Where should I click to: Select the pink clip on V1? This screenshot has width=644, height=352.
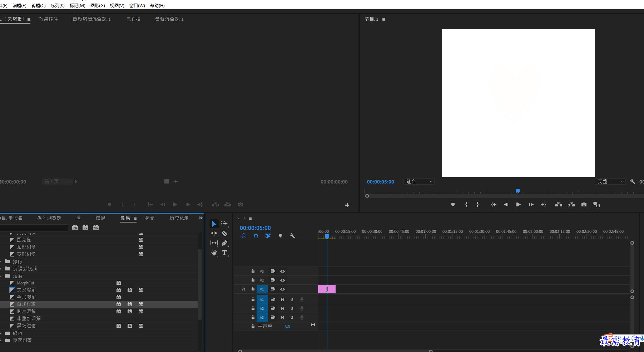point(327,289)
